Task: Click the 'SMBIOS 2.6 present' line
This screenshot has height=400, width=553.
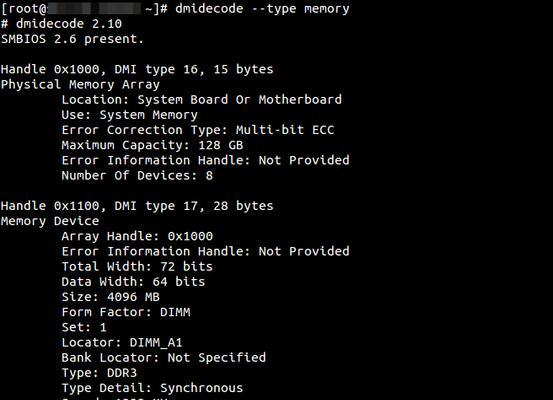Action: point(72,39)
